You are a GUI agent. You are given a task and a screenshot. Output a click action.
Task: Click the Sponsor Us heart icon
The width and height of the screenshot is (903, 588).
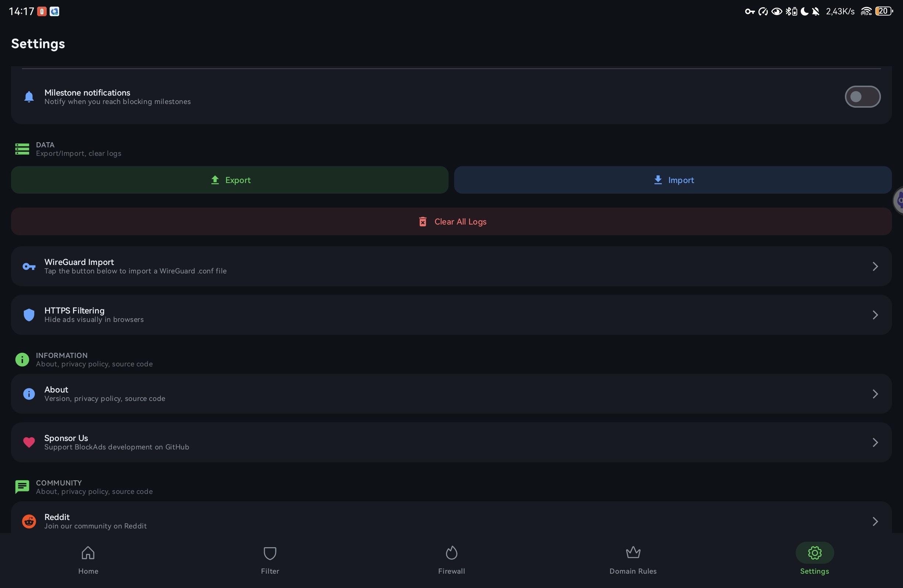[29, 442]
